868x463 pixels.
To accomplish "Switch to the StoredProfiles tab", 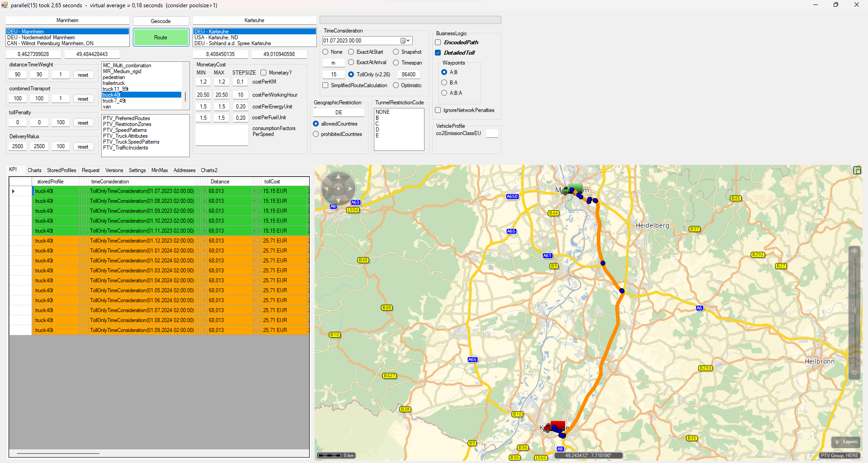I will pyautogui.click(x=61, y=170).
